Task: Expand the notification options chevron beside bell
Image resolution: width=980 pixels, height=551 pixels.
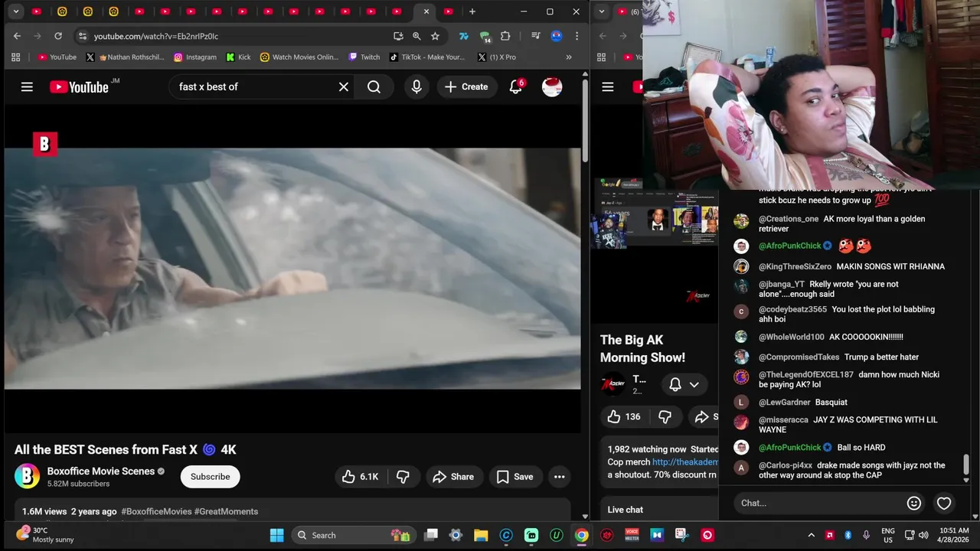Action: pyautogui.click(x=694, y=384)
